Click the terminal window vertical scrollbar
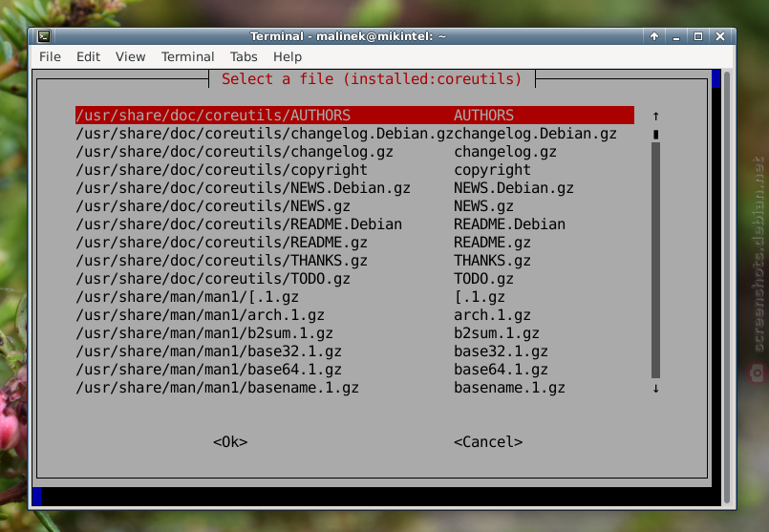The width and height of the screenshot is (769, 532). 727,287
